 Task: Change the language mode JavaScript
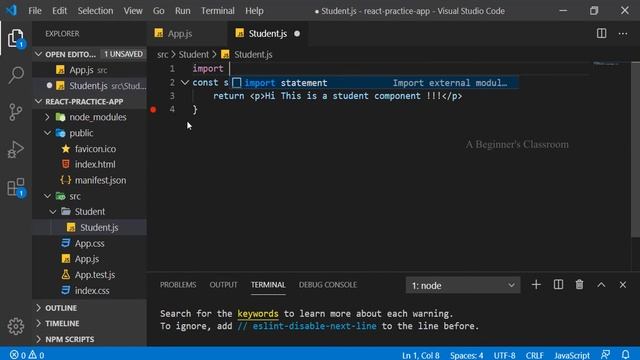pyautogui.click(x=572, y=355)
